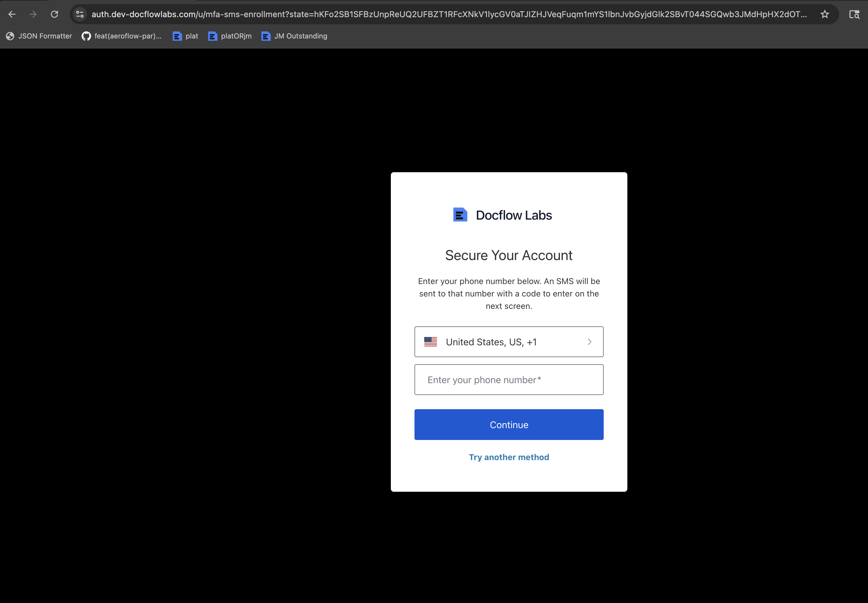Screen dimensions: 868x603
Task: Open the plat bookmark
Action: 185,36
